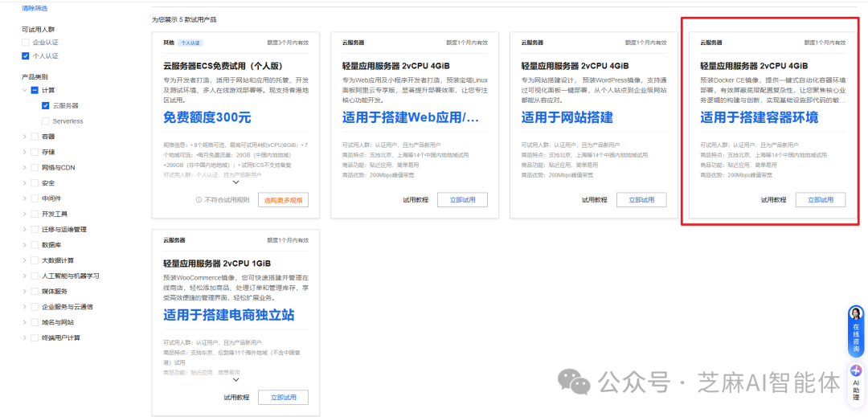The width and height of the screenshot is (868, 417).
Task: Open 试用教程 in the 搭建电商独立站 card
Action: point(237,397)
